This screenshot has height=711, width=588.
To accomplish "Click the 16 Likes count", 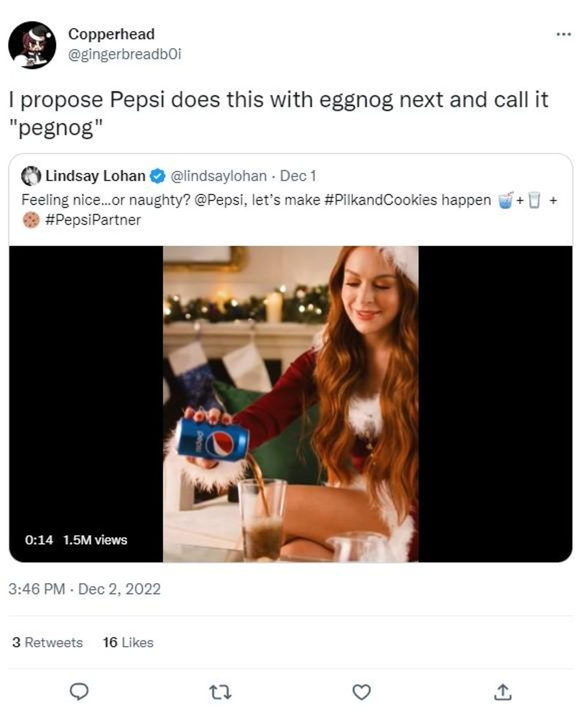I will (128, 643).
